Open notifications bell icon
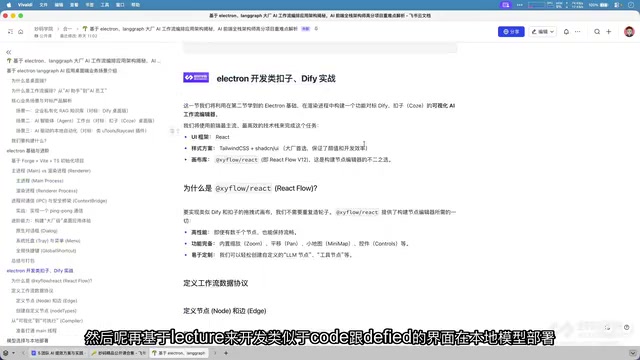 coord(566,31)
